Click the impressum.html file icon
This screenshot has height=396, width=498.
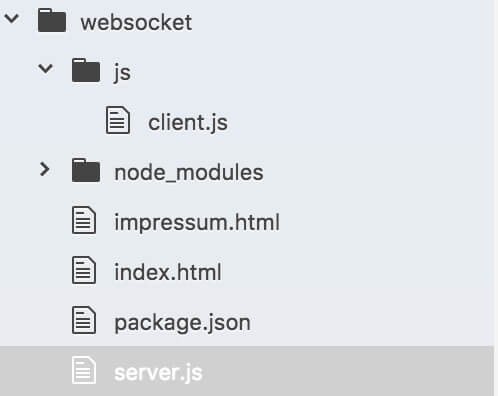pos(84,220)
